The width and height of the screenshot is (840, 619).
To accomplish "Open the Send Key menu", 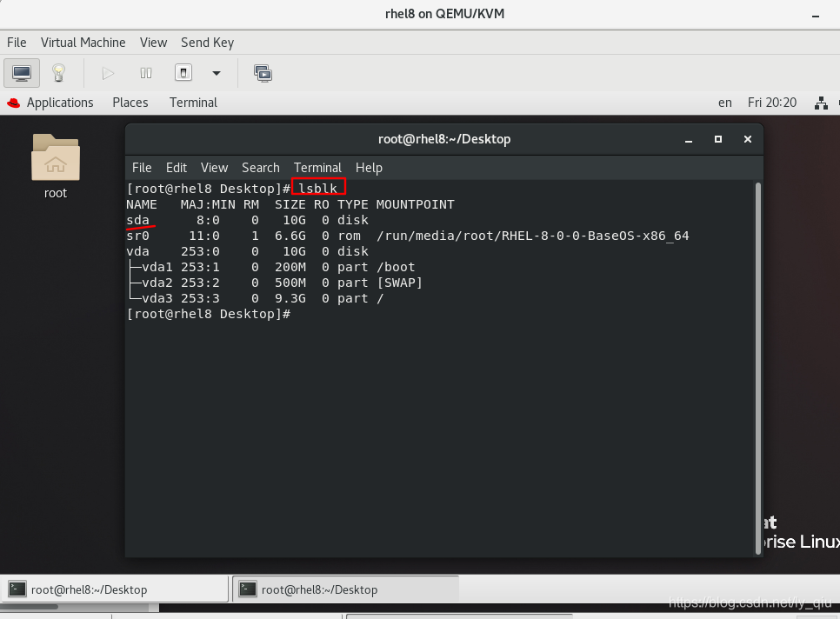I will click(207, 42).
